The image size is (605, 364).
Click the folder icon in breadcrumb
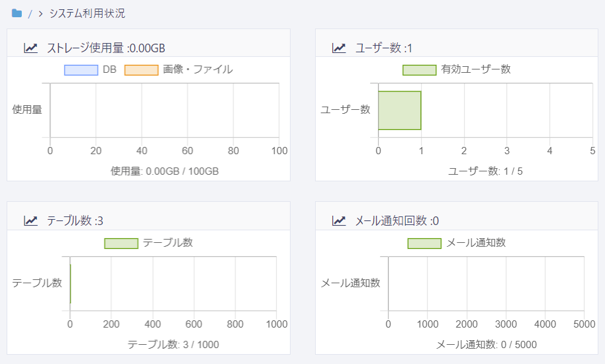(x=17, y=13)
